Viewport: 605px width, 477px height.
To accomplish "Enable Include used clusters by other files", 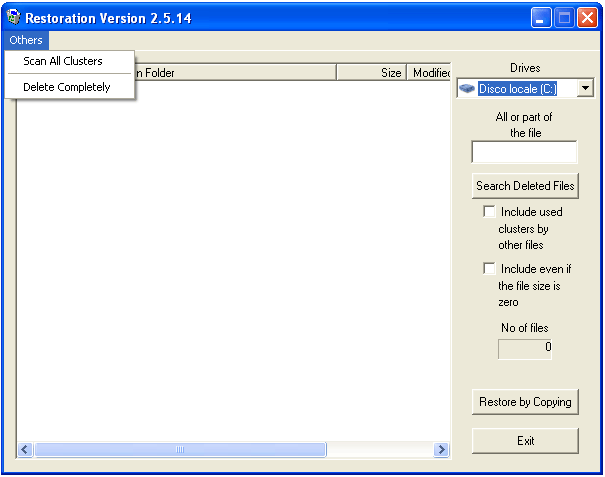I will 489,211.
